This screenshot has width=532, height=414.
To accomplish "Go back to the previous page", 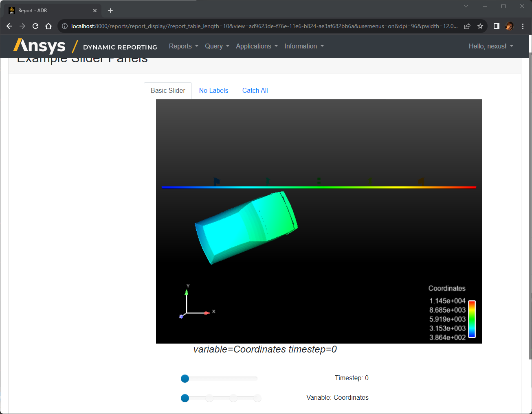I will 9,26.
